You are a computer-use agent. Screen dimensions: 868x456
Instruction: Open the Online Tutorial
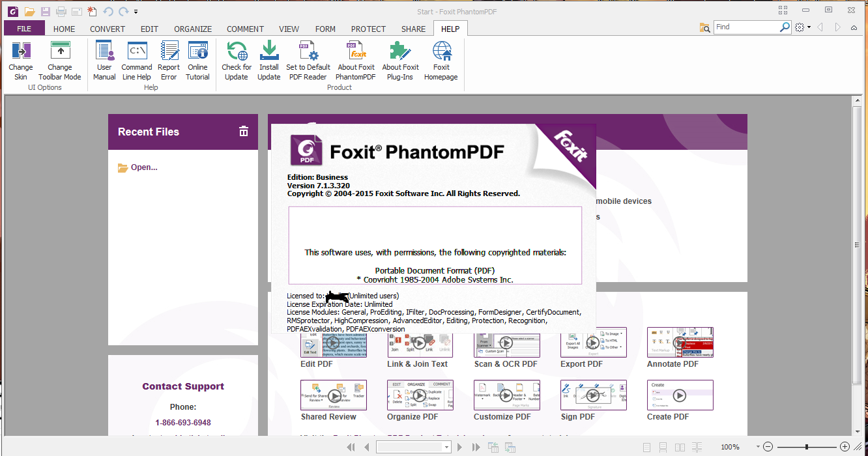pyautogui.click(x=199, y=60)
